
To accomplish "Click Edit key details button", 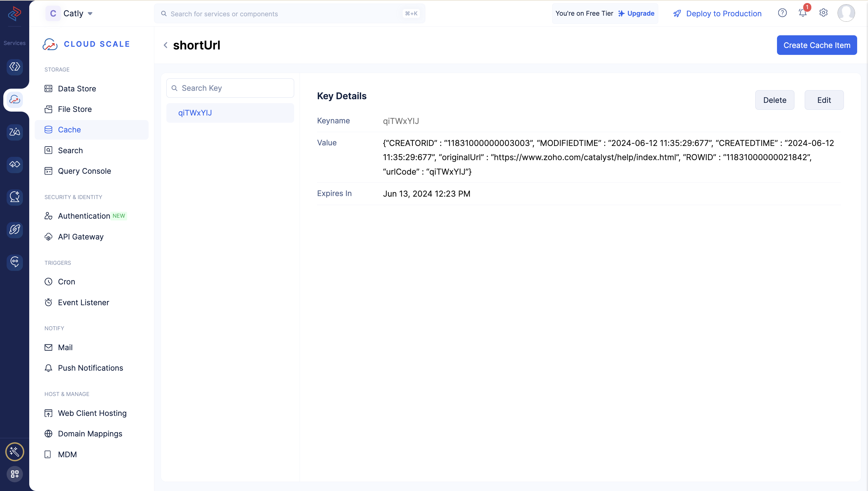I will (x=824, y=100).
